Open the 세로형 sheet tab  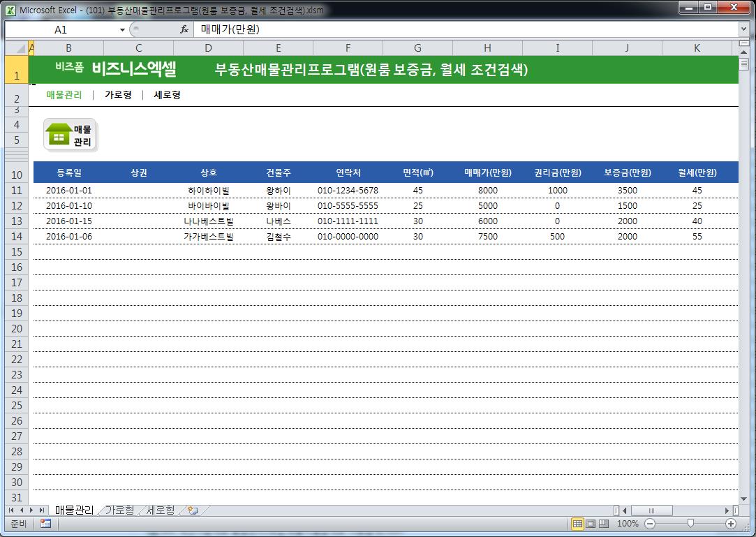[161, 510]
